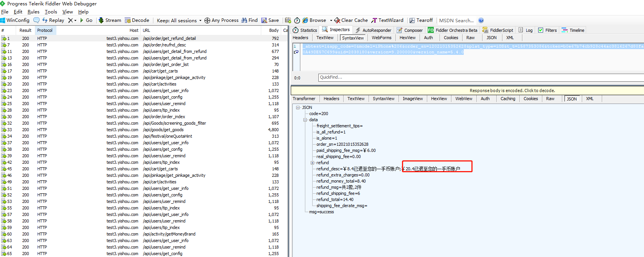Open the FiddlerScript tab

pyautogui.click(x=497, y=30)
